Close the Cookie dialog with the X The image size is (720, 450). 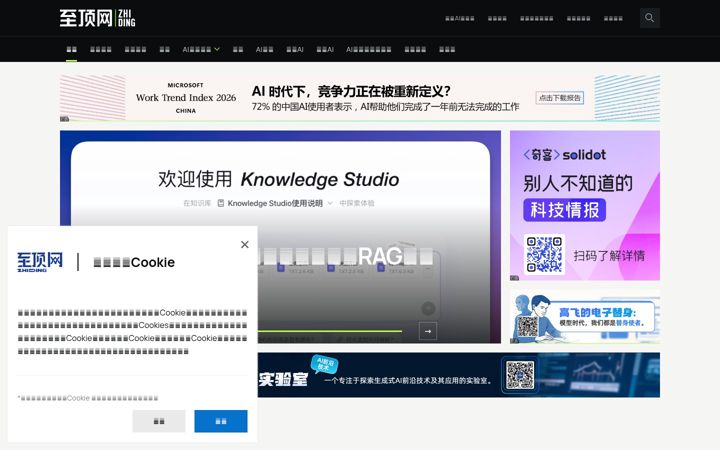tap(245, 244)
